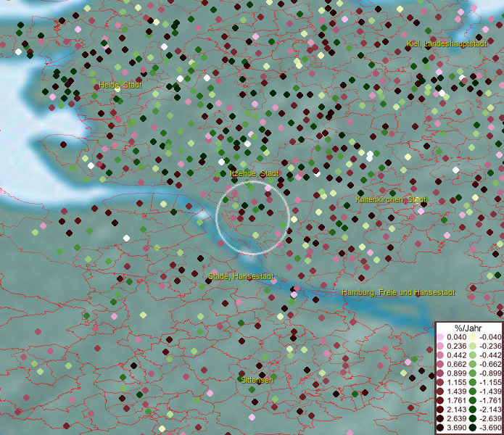
Task: Select the -0.040 legend color swatch
Action: click(473, 337)
